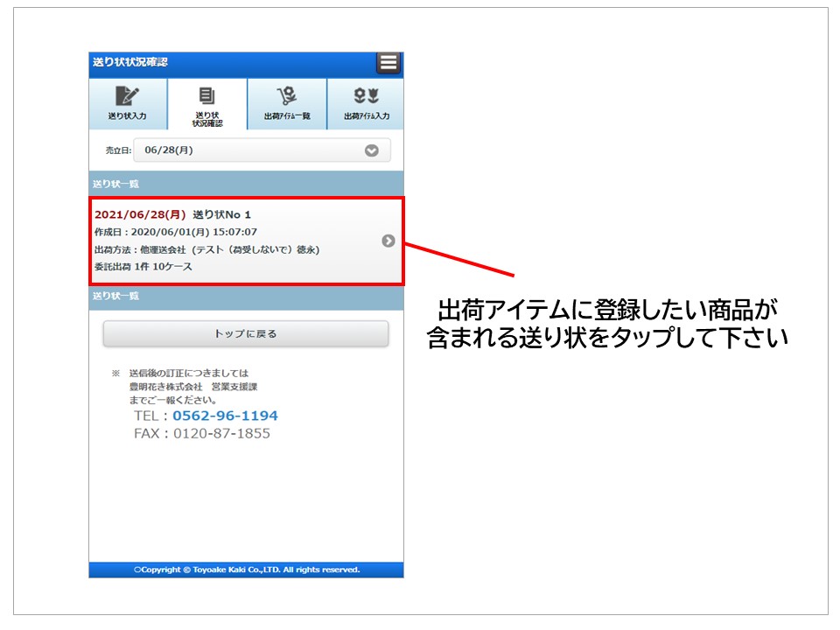
Task: Click the round arrow icon in 売立日 field
Action: pos(372,150)
